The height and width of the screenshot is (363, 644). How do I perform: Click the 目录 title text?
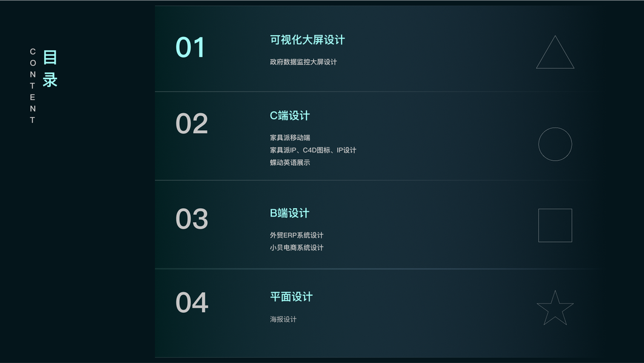tap(50, 68)
